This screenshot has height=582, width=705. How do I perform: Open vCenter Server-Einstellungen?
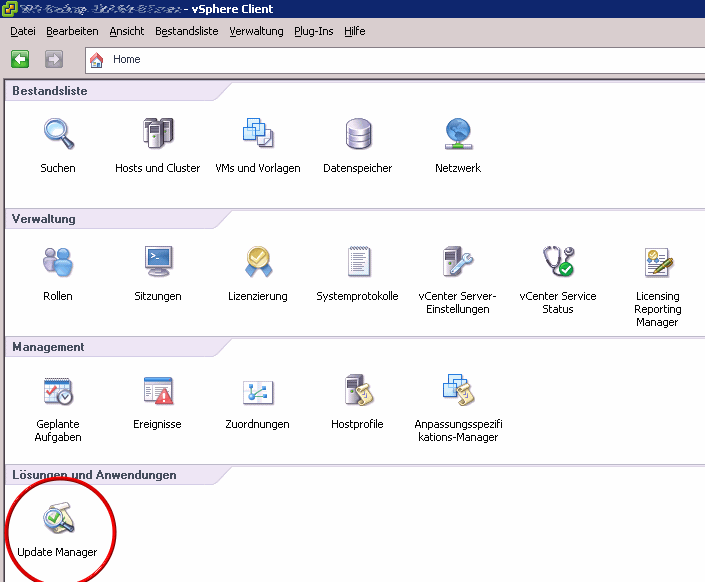[x=458, y=262]
